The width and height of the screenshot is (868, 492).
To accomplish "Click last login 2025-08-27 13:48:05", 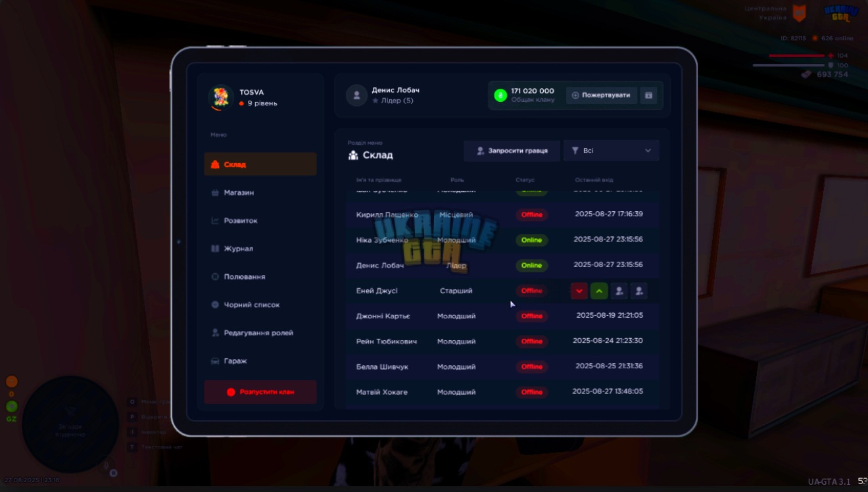I will [609, 391].
